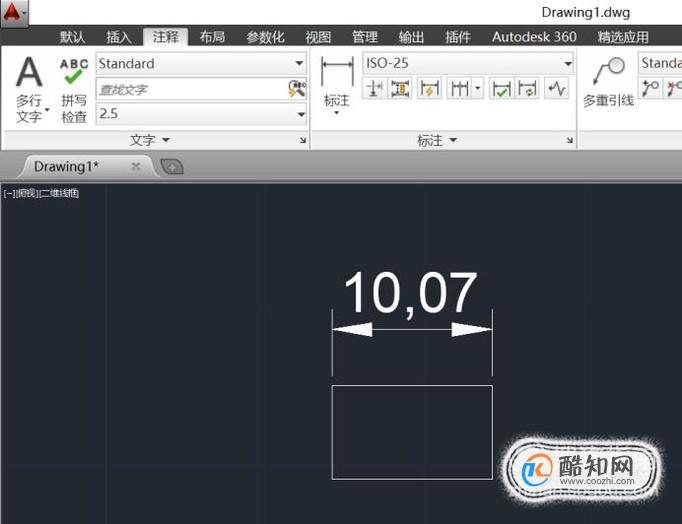This screenshot has height=524, width=682.
Task: Switch to the 插入 ribbon tab
Action: click(x=119, y=37)
